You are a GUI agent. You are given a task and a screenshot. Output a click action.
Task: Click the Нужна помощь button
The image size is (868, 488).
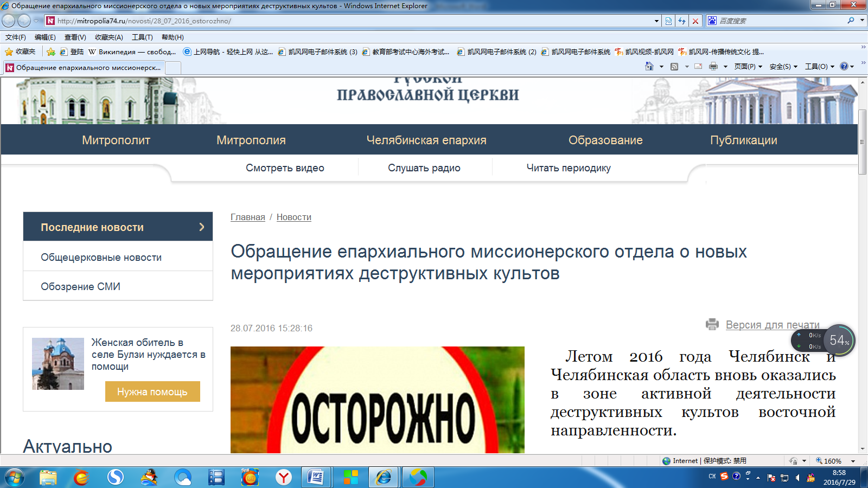point(152,391)
